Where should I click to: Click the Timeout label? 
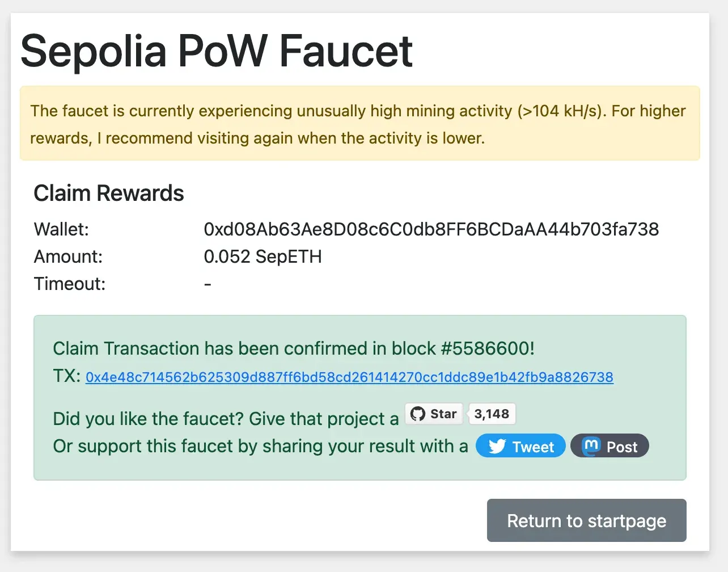pyautogui.click(x=70, y=284)
